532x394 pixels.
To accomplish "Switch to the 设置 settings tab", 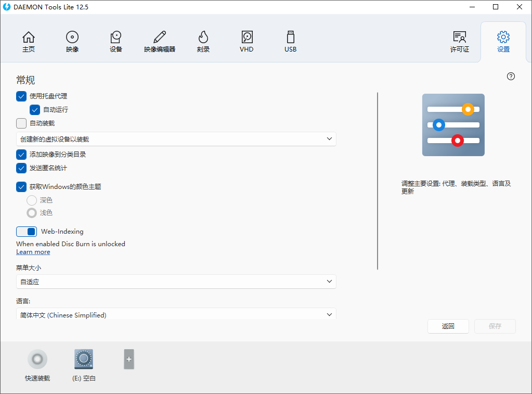I will click(x=503, y=41).
